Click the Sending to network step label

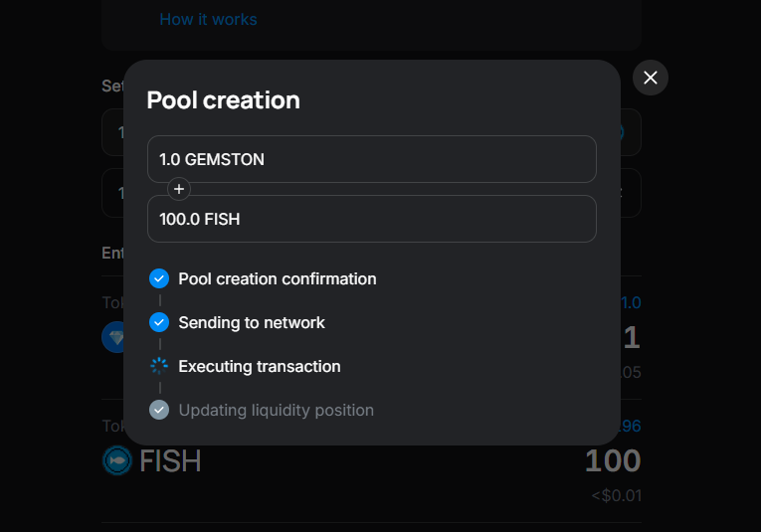(252, 322)
